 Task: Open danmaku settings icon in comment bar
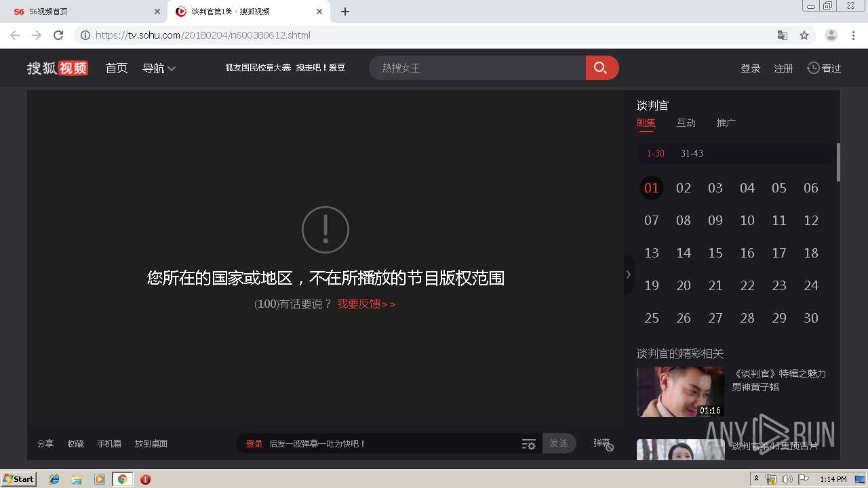529,444
